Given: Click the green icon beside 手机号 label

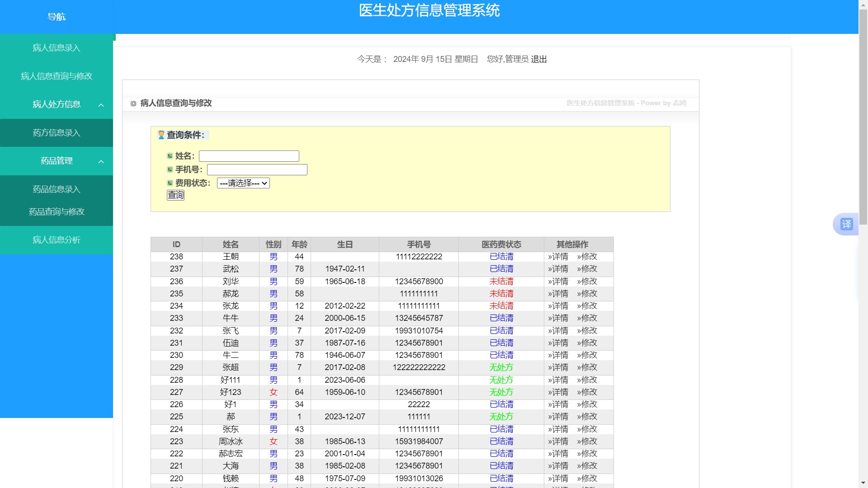Looking at the screenshot, I should [170, 169].
